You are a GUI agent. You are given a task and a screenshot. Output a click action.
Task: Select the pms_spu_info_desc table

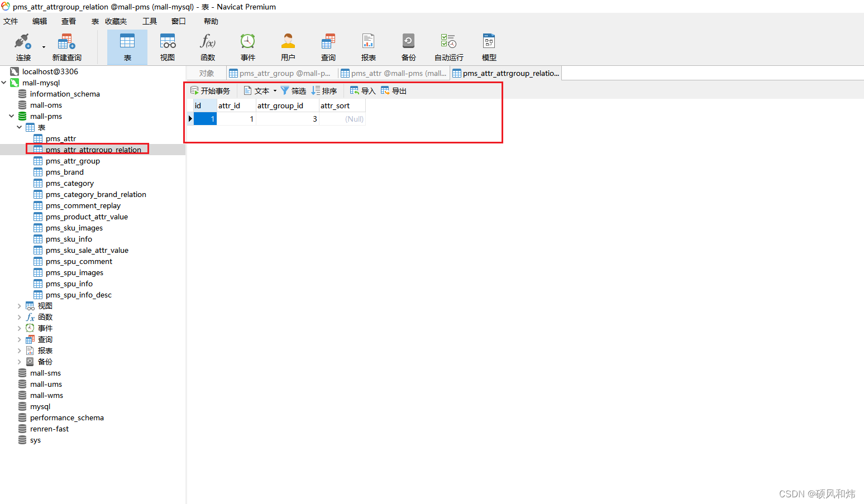[79, 295]
